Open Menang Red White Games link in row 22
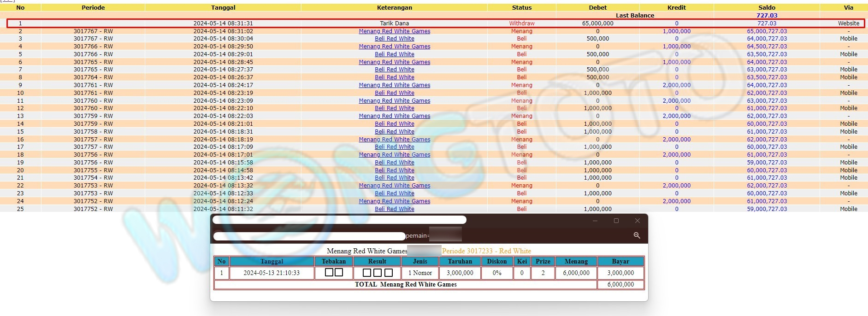Image resolution: width=868 pixels, height=316 pixels. [394, 186]
